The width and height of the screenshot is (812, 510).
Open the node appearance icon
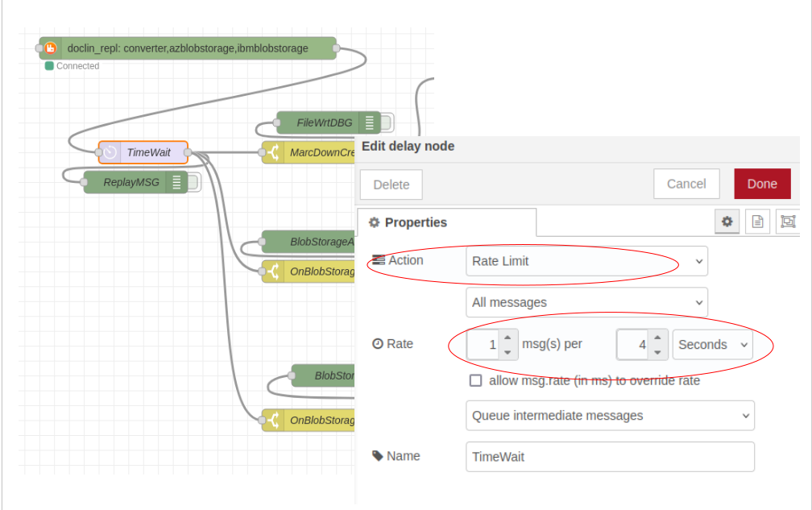coord(787,222)
